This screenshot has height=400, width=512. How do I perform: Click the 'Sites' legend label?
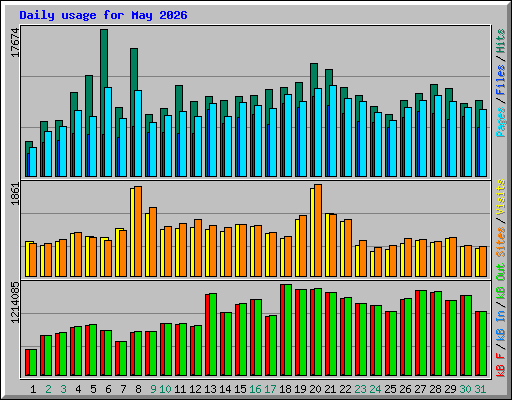click(501, 242)
